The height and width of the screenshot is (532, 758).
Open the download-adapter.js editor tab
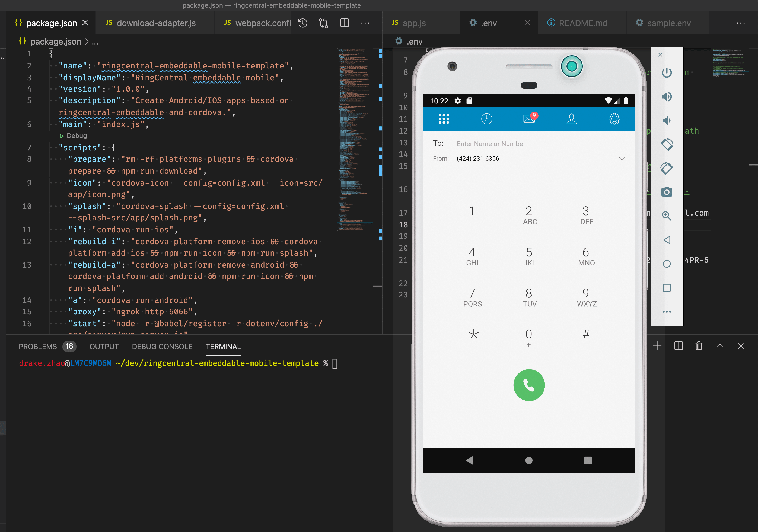point(156,23)
